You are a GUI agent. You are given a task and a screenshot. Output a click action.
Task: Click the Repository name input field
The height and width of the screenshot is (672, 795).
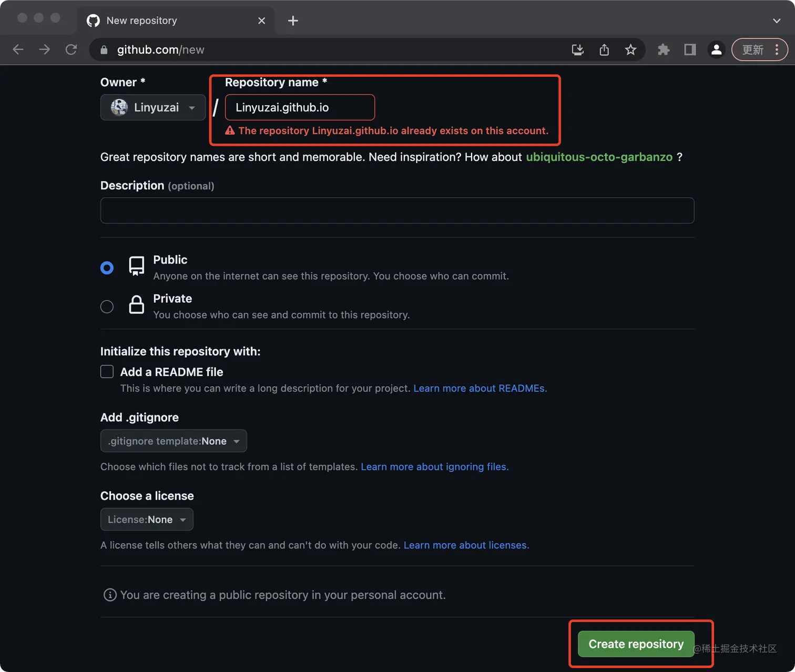[x=300, y=107]
